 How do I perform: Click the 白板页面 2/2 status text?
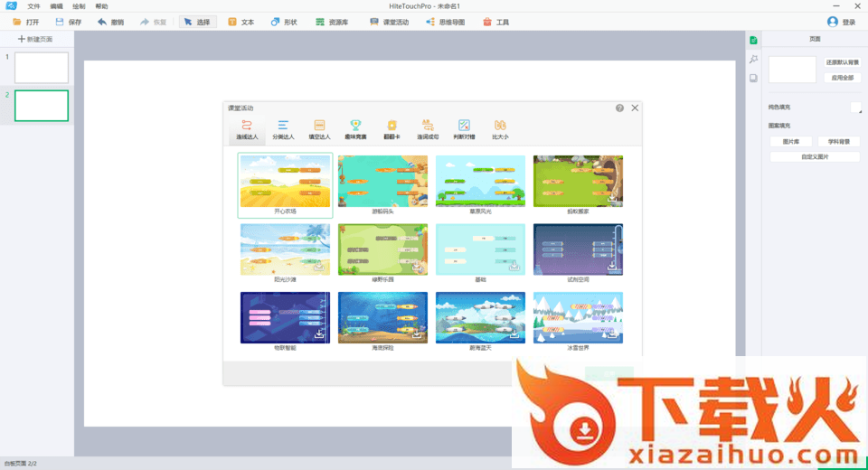coord(21,464)
